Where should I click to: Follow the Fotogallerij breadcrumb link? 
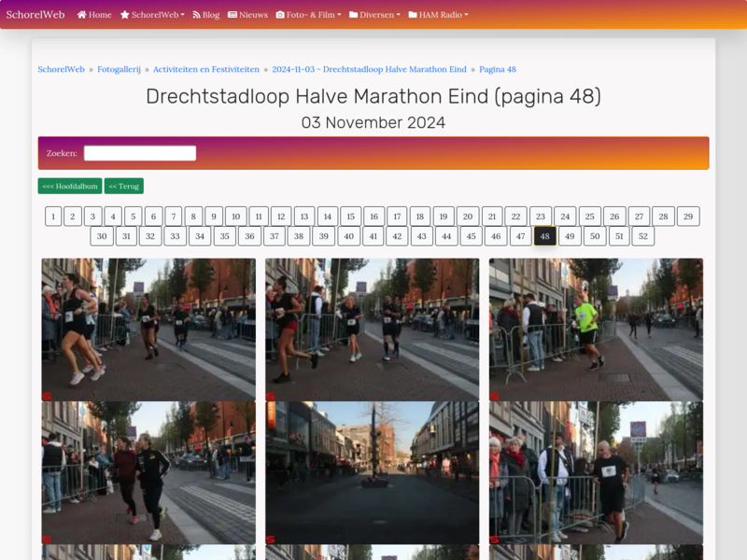(120, 69)
